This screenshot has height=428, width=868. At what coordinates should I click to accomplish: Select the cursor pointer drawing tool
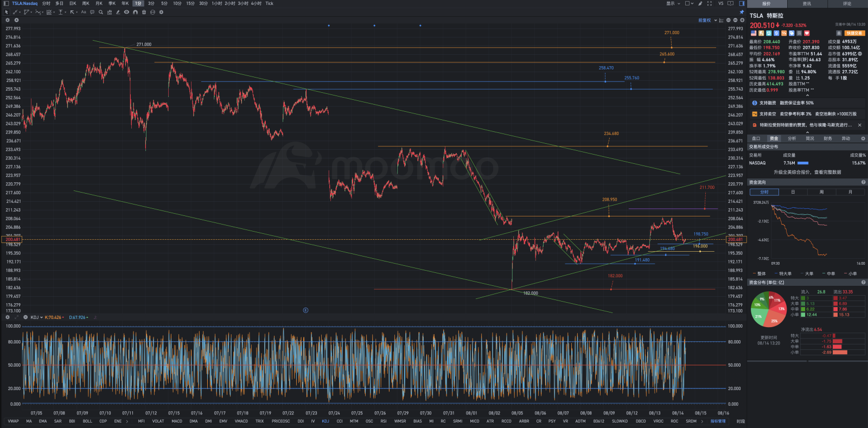point(6,12)
